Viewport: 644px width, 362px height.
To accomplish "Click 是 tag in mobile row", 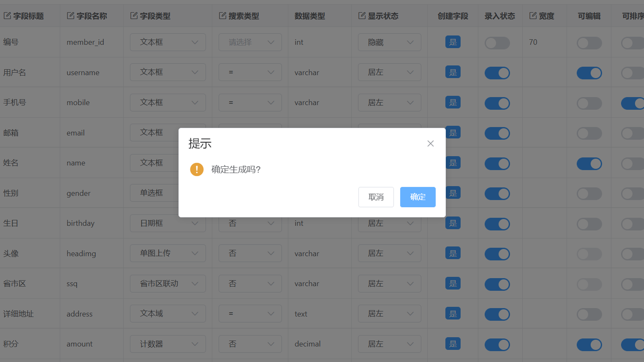I will pyautogui.click(x=453, y=102).
